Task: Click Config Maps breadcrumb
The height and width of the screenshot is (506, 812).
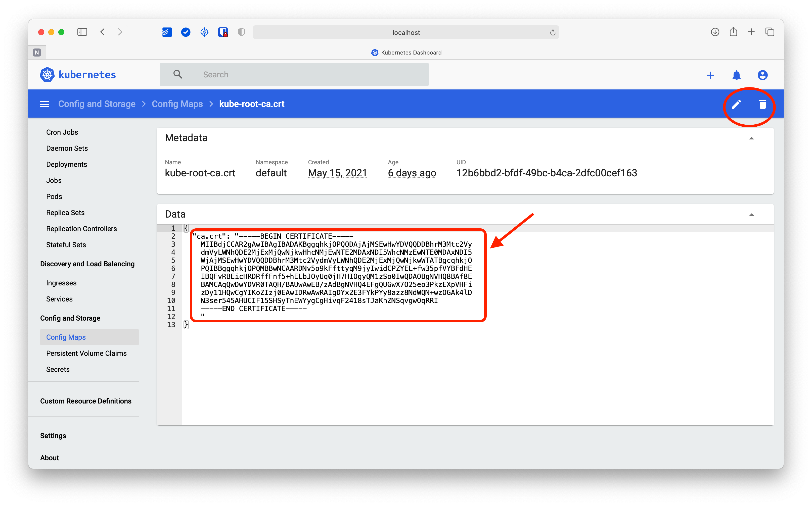Action: coord(177,104)
